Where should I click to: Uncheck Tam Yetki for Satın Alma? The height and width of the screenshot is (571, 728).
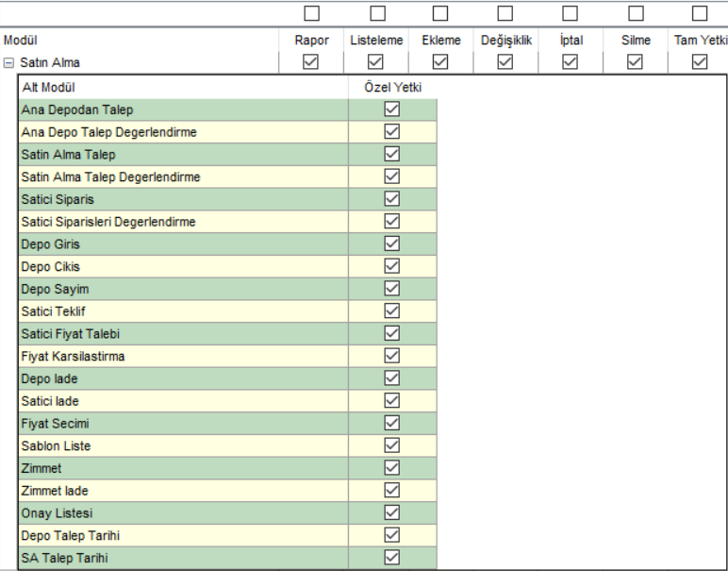pos(700,61)
